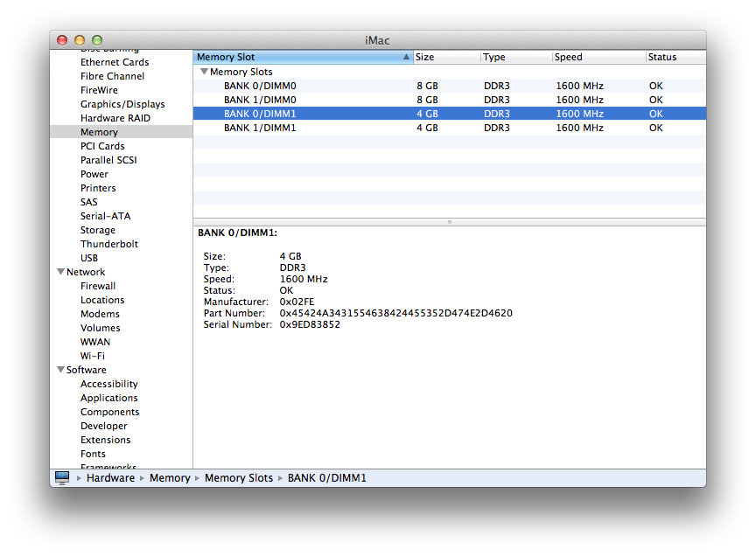
Task: Select the BANK 1/DIMM1 row
Action: [x=450, y=128]
